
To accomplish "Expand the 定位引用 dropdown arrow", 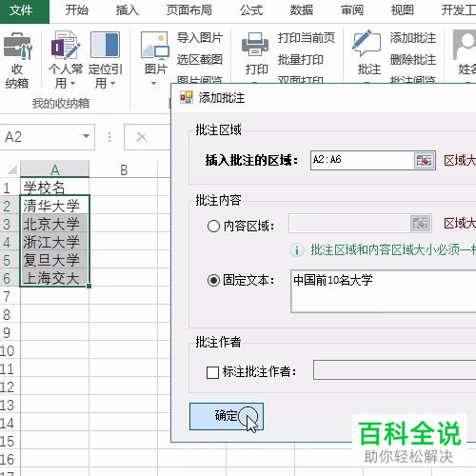I will coord(112,84).
